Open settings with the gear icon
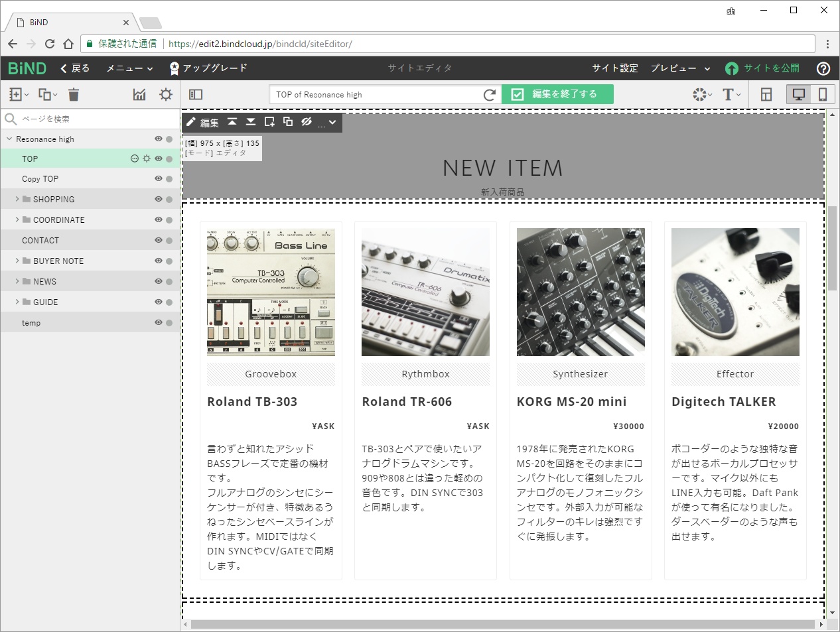840x632 pixels. click(165, 94)
